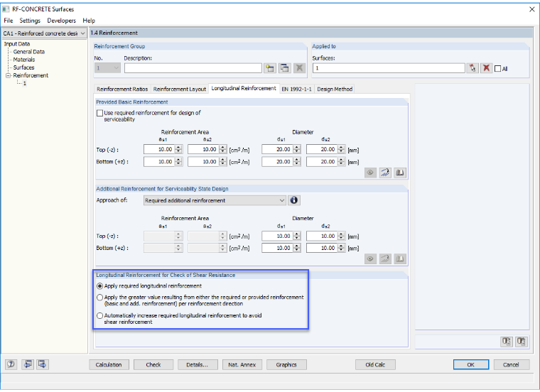The image size is (540, 392).
Task: Click Old Calc button
Action: 375,365
